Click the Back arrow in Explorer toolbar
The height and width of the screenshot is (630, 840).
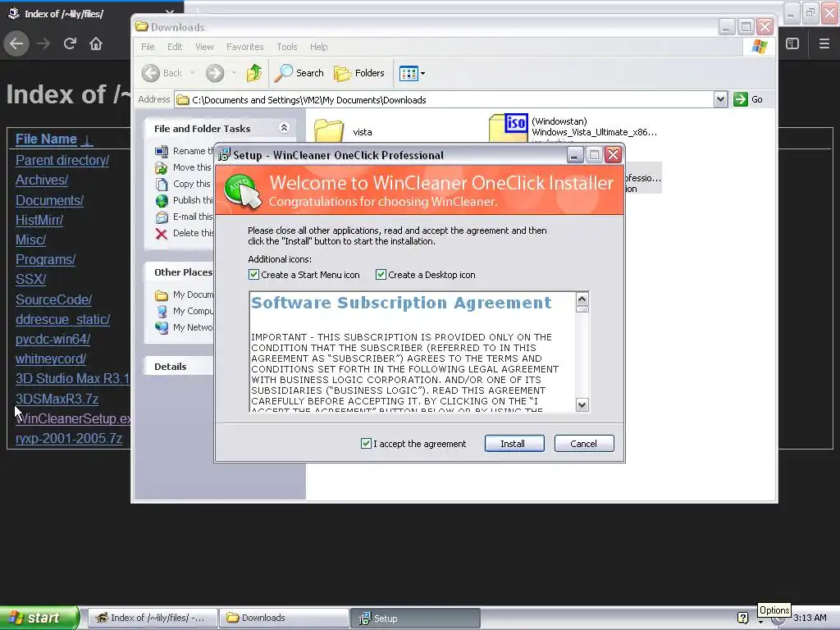[151, 73]
